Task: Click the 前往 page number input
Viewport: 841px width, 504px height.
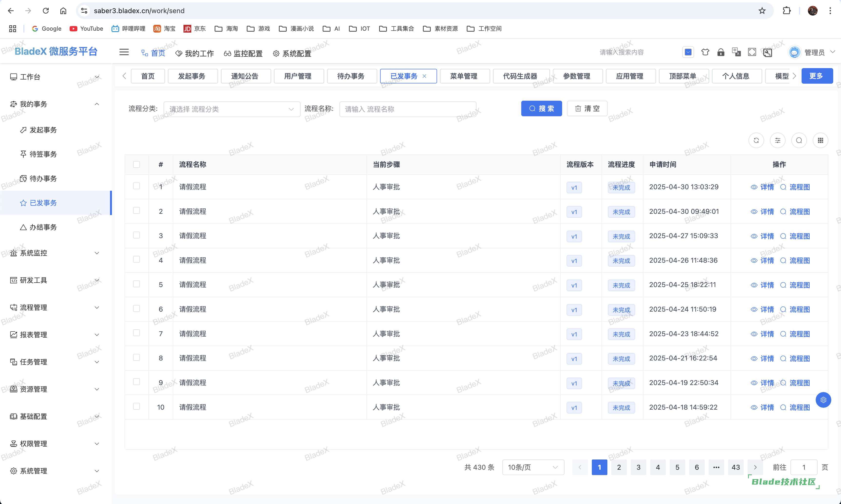Action: [x=804, y=467]
